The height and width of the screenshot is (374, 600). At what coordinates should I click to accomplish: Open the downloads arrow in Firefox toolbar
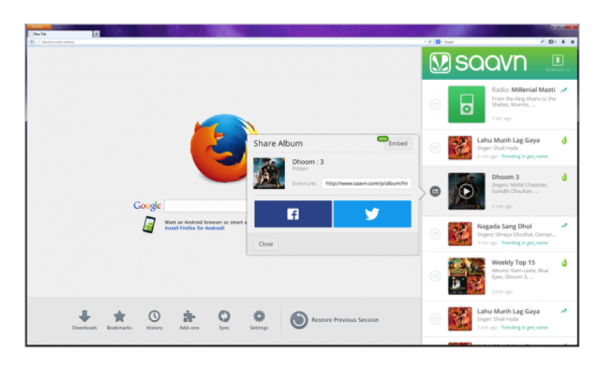coord(563,42)
